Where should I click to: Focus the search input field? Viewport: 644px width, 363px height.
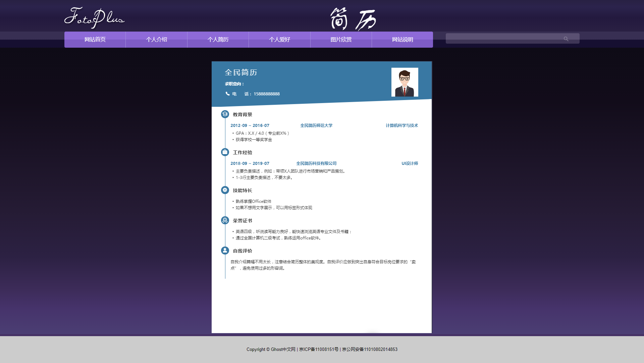503,39
